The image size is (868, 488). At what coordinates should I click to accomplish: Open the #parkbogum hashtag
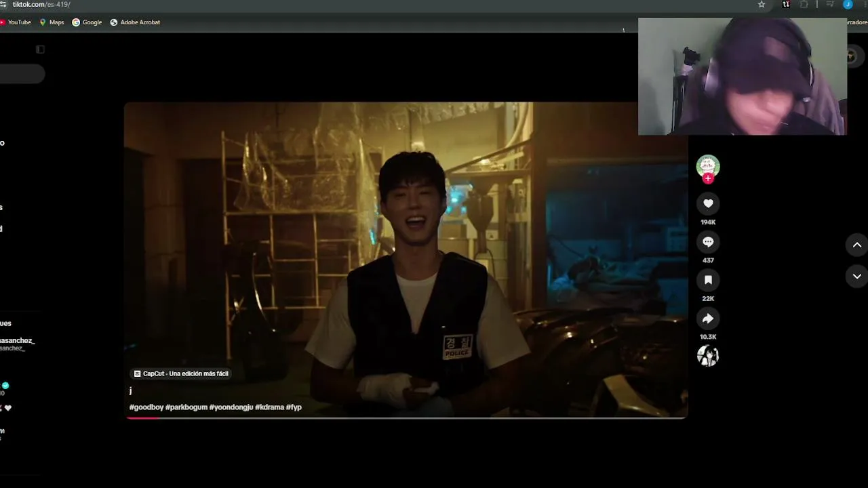click(x=186, y=407)
